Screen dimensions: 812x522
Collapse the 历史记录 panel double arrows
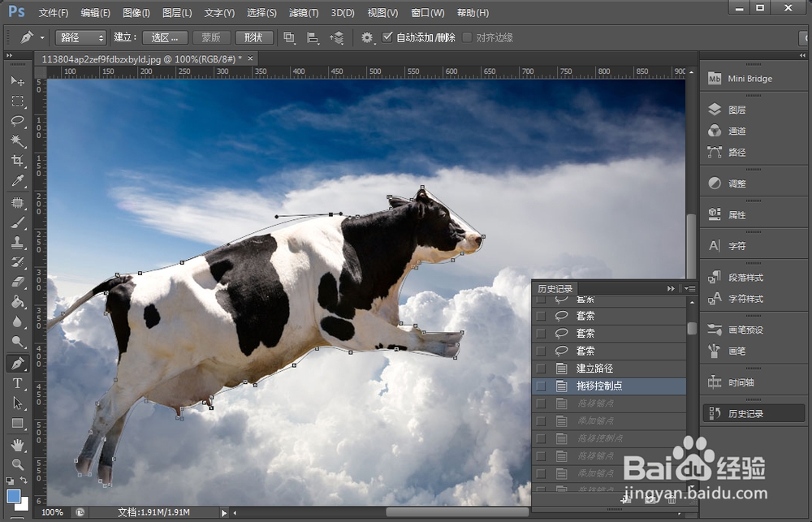pos(671,288)
